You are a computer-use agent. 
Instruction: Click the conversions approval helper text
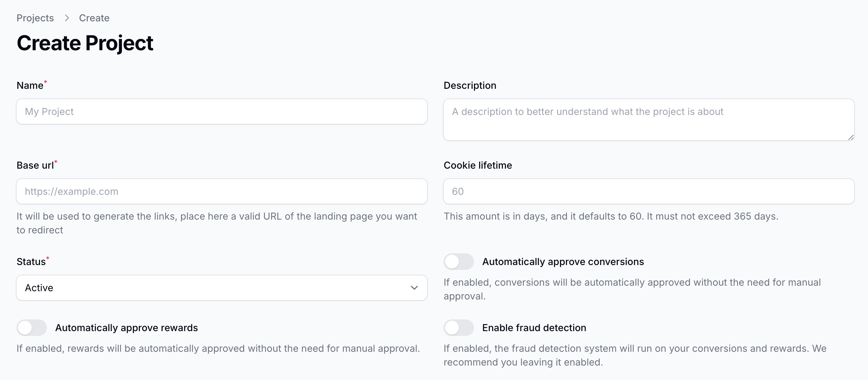(632, 289)
